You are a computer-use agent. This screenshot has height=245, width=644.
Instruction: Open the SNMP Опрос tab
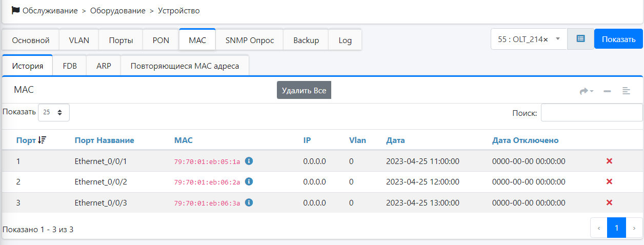tap(250, 40)
